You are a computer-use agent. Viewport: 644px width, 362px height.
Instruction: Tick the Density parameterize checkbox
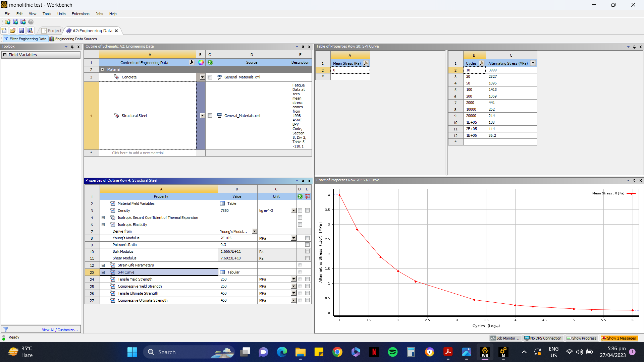(x=307, y=210)
